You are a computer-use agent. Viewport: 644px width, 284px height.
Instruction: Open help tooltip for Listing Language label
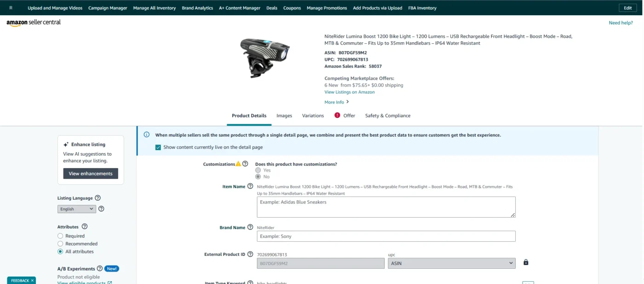click(98, 198)
